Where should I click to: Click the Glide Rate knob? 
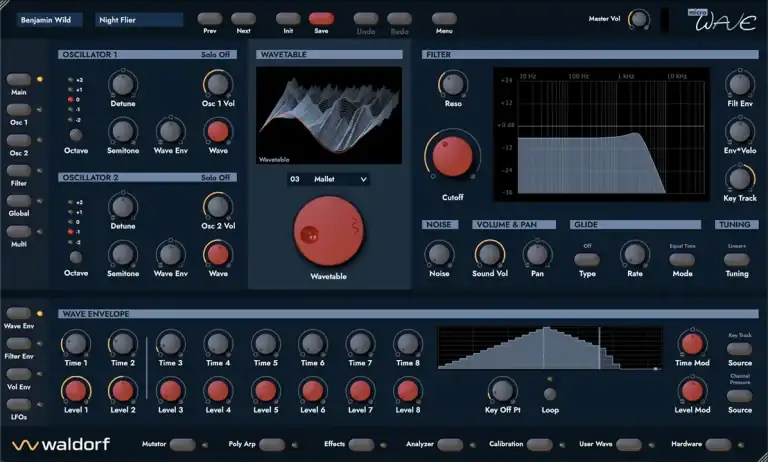(x=635, y=254)
